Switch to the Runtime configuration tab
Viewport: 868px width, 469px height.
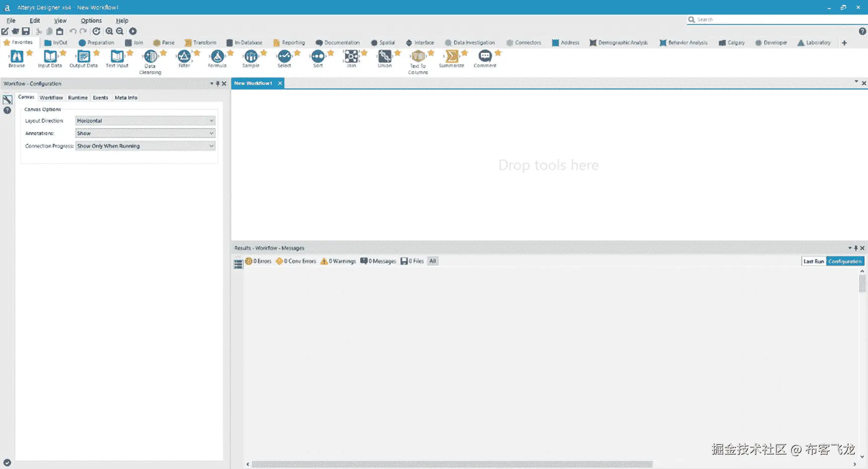78,98
